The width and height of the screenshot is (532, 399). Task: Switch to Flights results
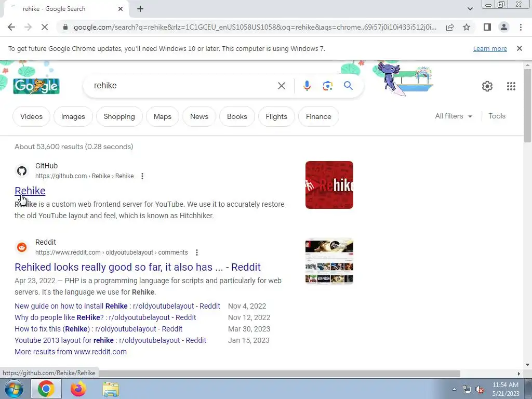tap(276, 116)
